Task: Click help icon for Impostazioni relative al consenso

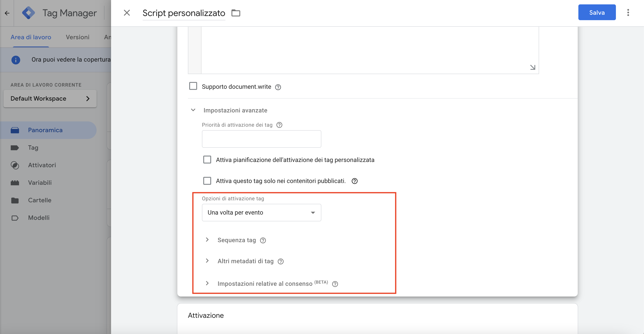Action: (x=335, y=284)
